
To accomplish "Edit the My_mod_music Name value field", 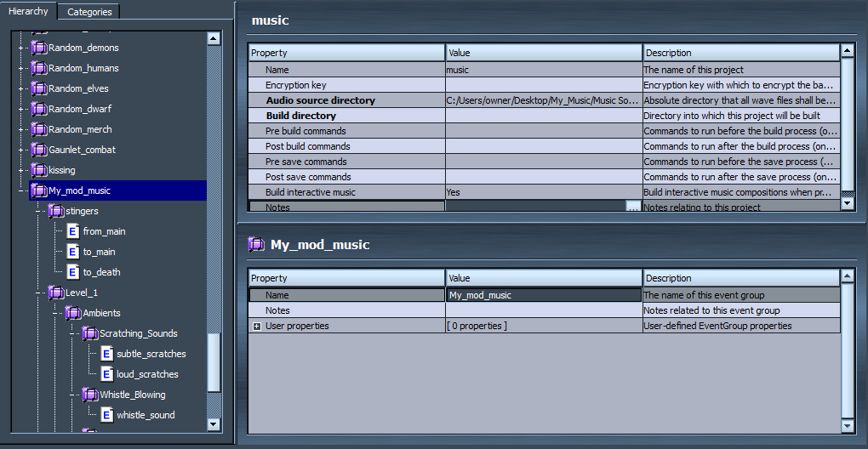I will (543, 295).
